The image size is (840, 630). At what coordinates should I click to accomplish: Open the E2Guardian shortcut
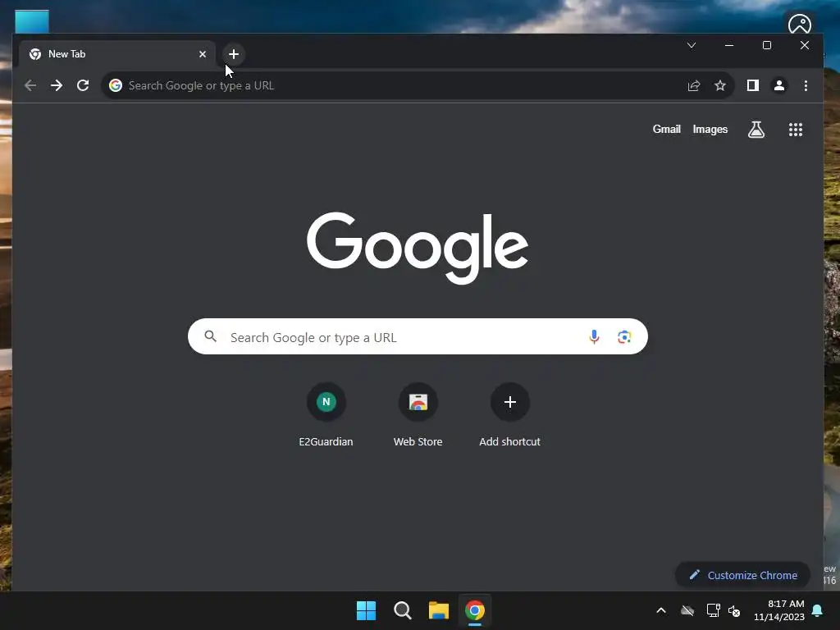(326, 416)
